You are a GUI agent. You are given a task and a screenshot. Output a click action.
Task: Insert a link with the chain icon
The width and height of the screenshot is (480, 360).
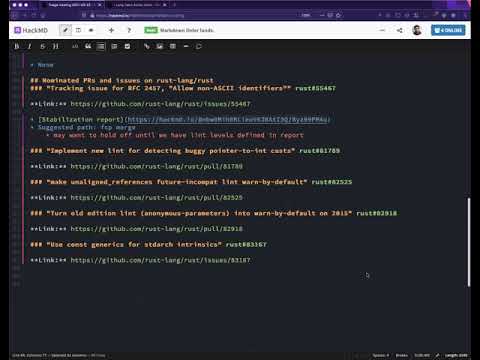pyautogui.click(x=147, y=46)
